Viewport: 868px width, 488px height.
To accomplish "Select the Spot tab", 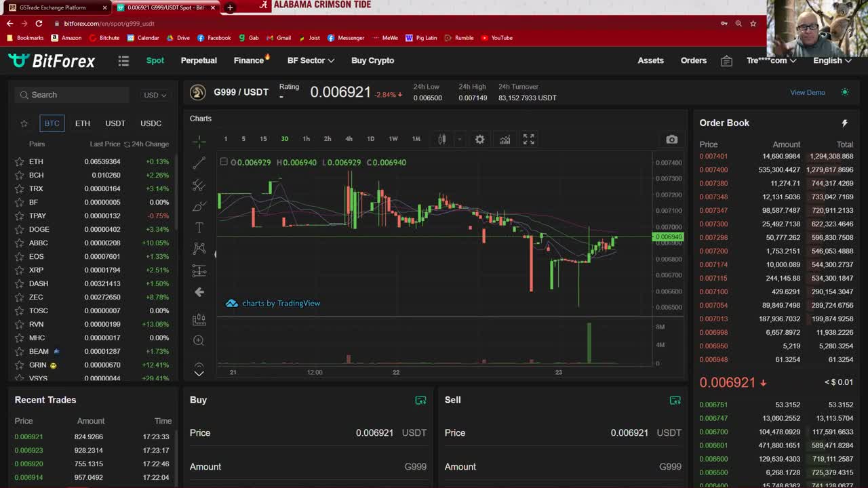I will click(155, 60).
